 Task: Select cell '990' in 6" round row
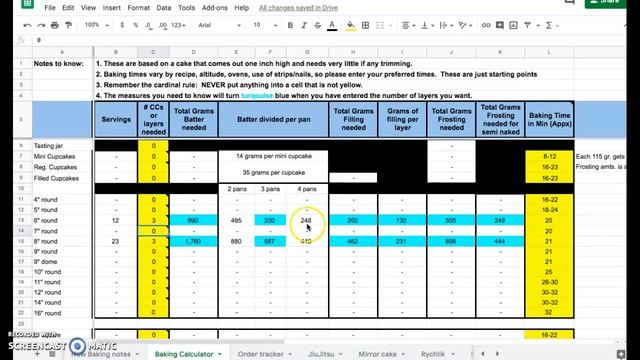point(193,220)
